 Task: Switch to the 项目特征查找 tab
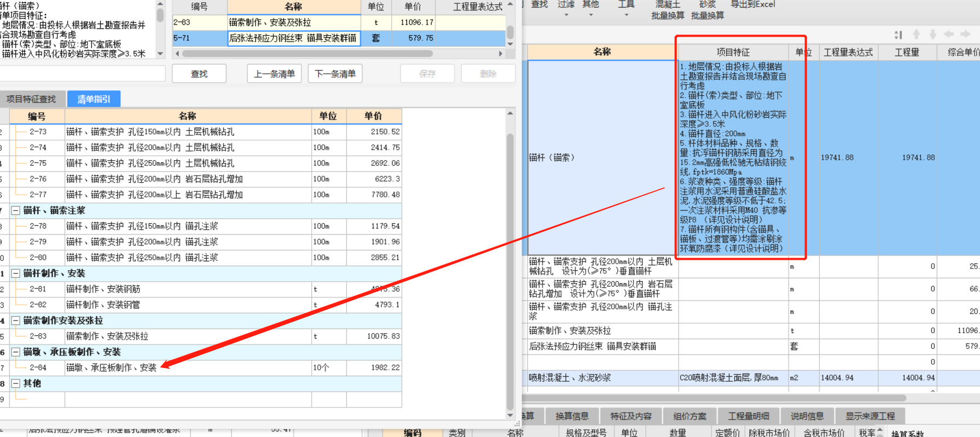click(31, 99)
